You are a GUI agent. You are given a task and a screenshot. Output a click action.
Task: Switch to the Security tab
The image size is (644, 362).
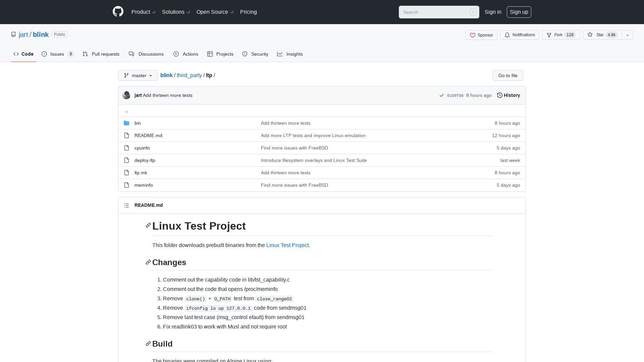pos(255,54)
